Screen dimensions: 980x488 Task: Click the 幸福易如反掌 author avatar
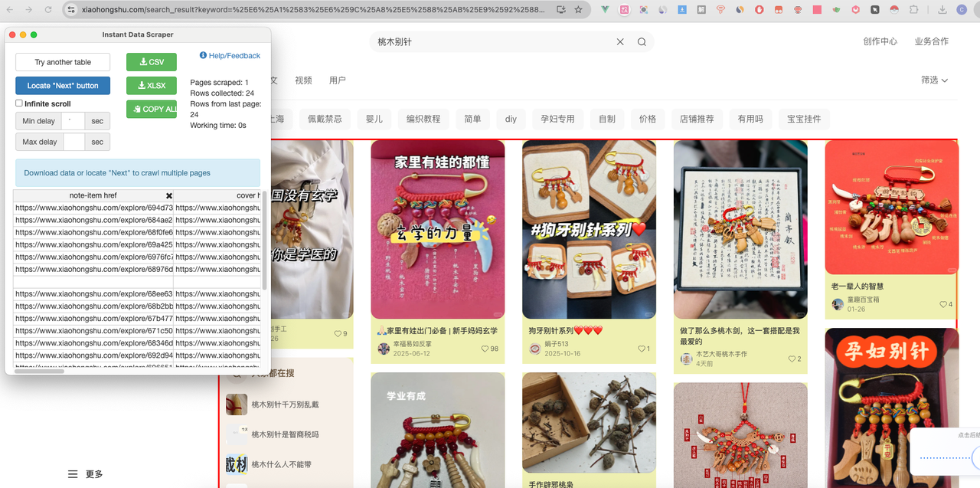pyautogui.click(x=384, y=349)
